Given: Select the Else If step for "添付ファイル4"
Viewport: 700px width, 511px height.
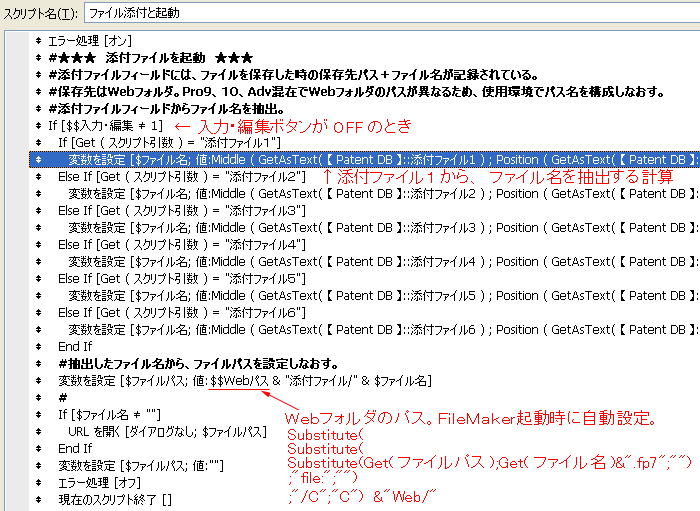Looking at the screenshot, I should coord(182,245).
